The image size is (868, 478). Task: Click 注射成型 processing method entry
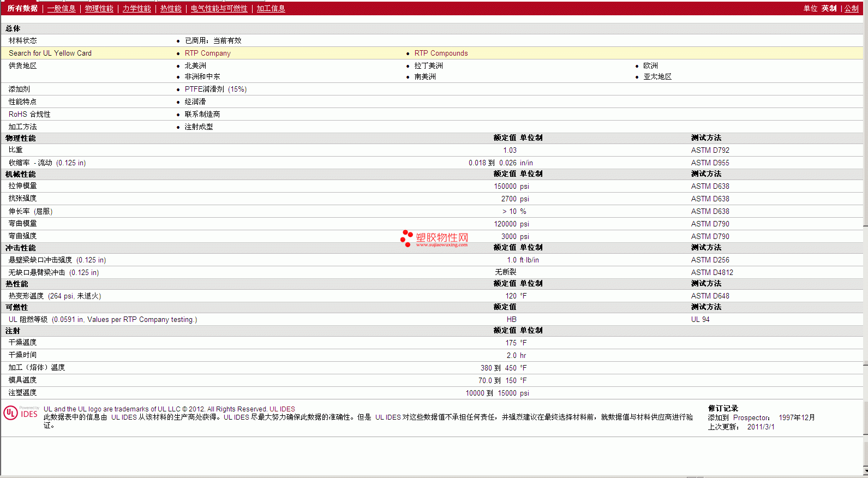coord(199,127)
